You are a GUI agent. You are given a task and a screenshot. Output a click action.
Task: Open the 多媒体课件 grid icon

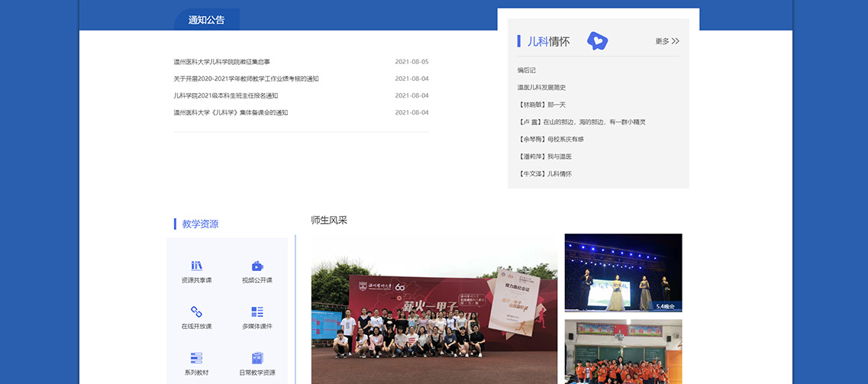257,311
